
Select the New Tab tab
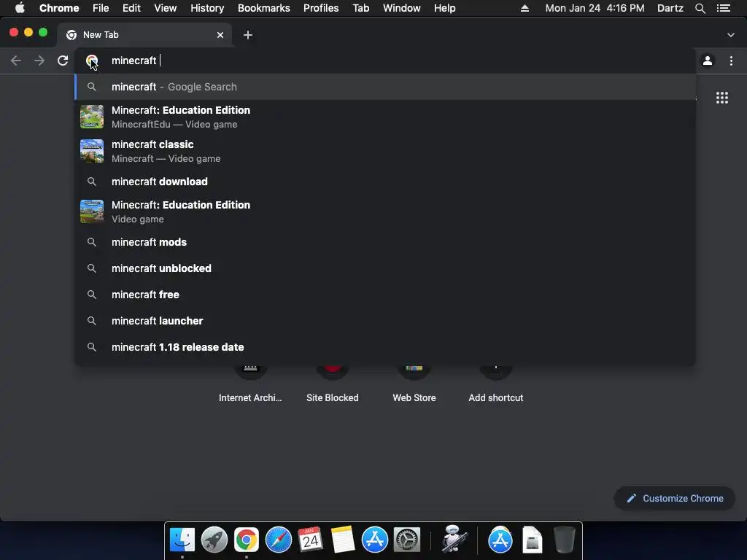click(x=144, y=35)
